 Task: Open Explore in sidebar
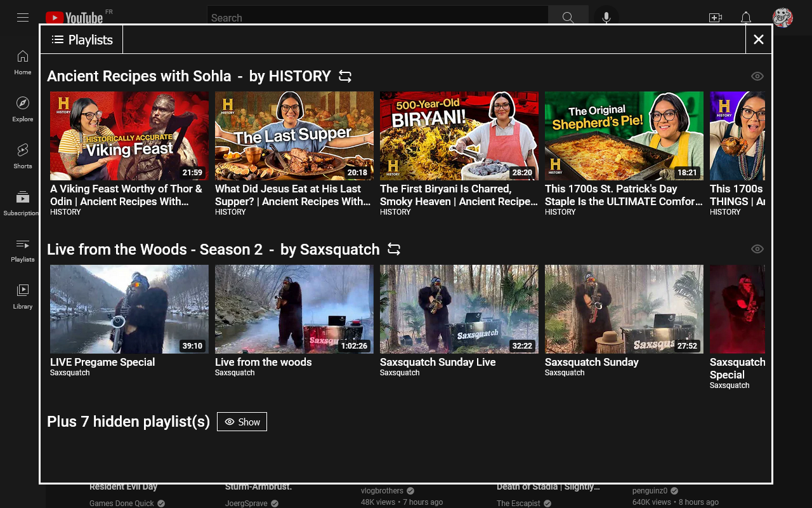(x=23, y=109)
